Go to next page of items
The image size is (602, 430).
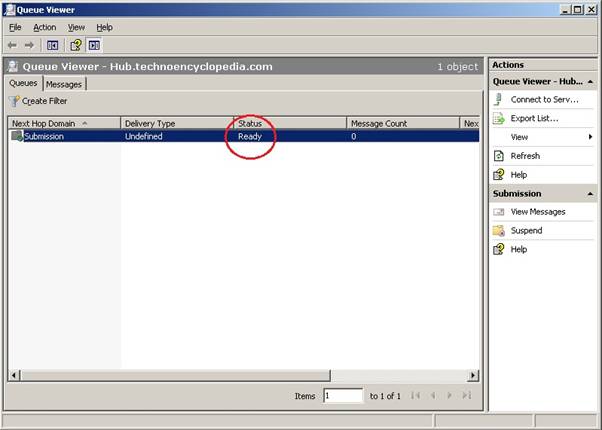pyautogui.click(x=450, y=395)
